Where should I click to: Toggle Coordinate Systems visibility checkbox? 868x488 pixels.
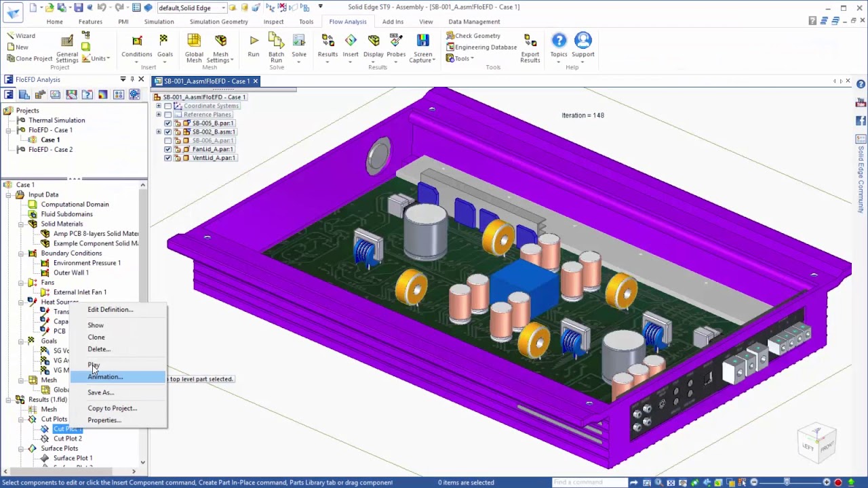pyautogui.click(x=168, y=106)
